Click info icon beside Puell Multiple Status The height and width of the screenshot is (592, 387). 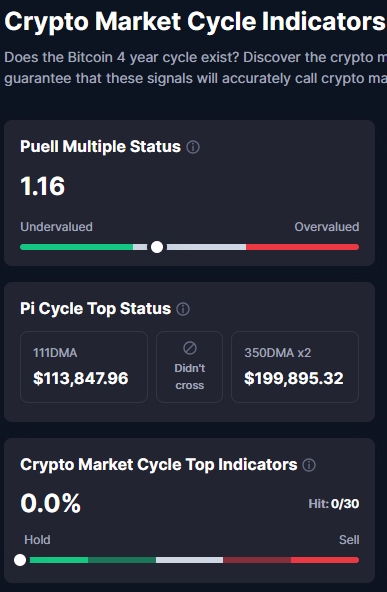(193, 147)
